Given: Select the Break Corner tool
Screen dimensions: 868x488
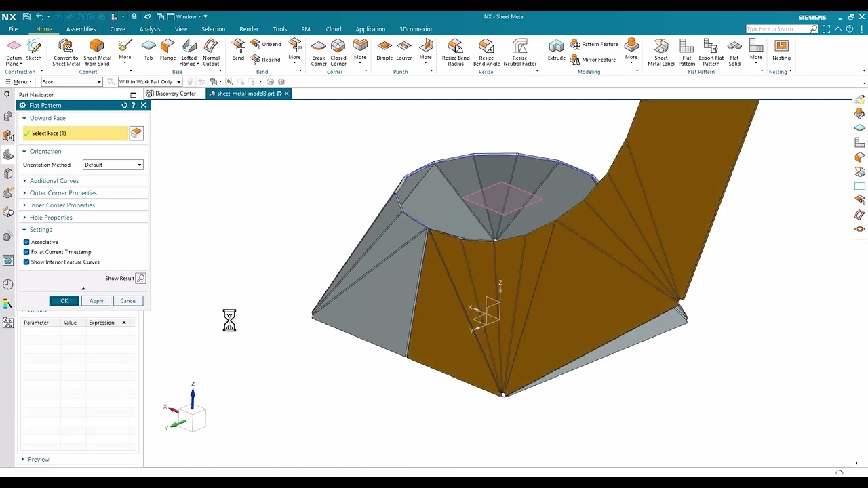Looking at the screenshot, I should [x=319, y=52].
